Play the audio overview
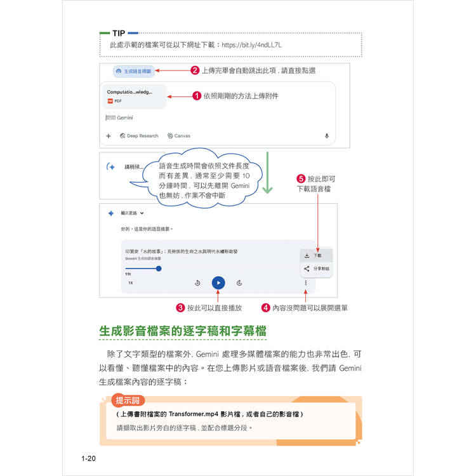Screen dimensions: 476x476 point(218,282)
